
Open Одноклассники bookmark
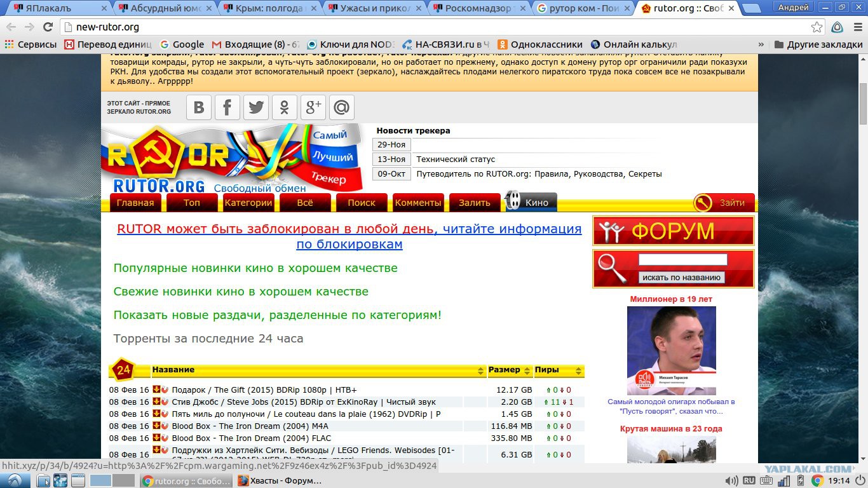coord(539,44)
